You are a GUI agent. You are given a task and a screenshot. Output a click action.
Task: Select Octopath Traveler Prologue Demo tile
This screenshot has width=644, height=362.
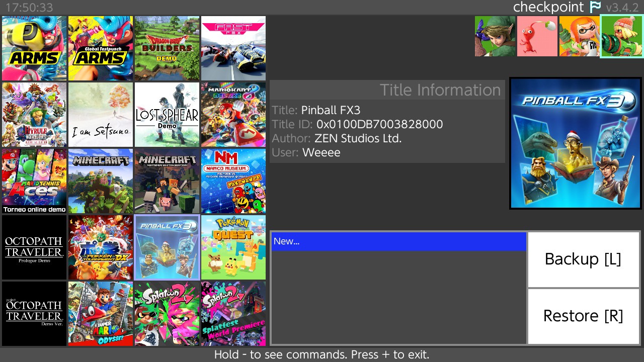(34, 247)
